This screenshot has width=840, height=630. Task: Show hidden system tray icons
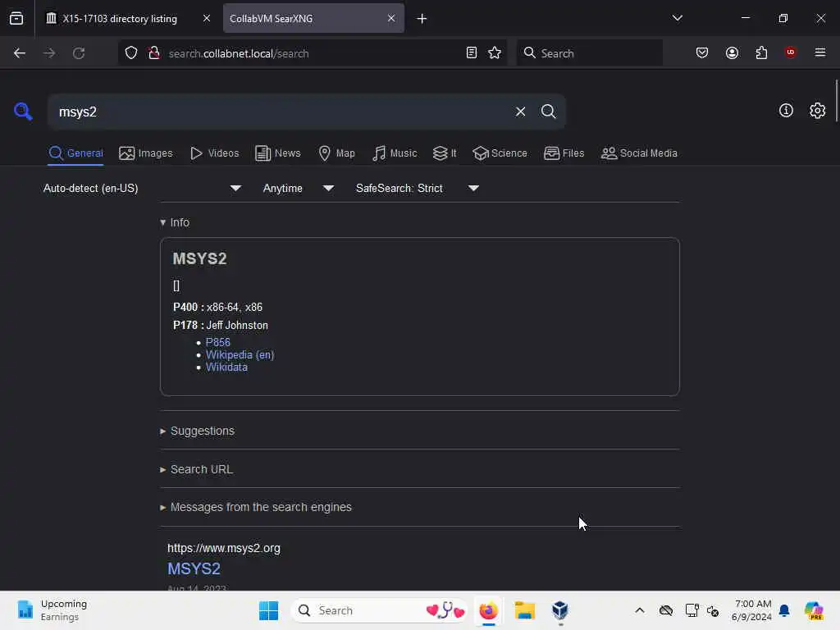(640, 610)
